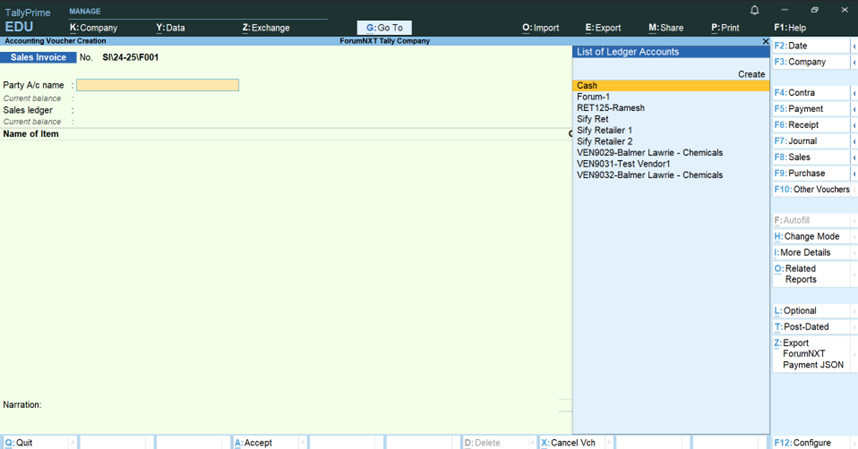Close the voucher creation screen (X)
858x449 pixels.
click(x=766, y=41)
